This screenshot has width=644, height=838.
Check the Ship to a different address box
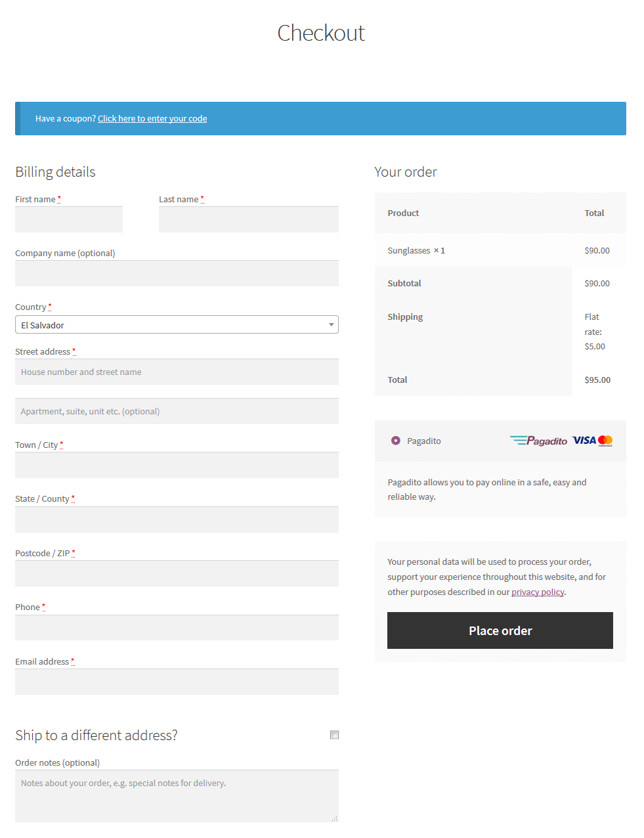coord(335,735)
